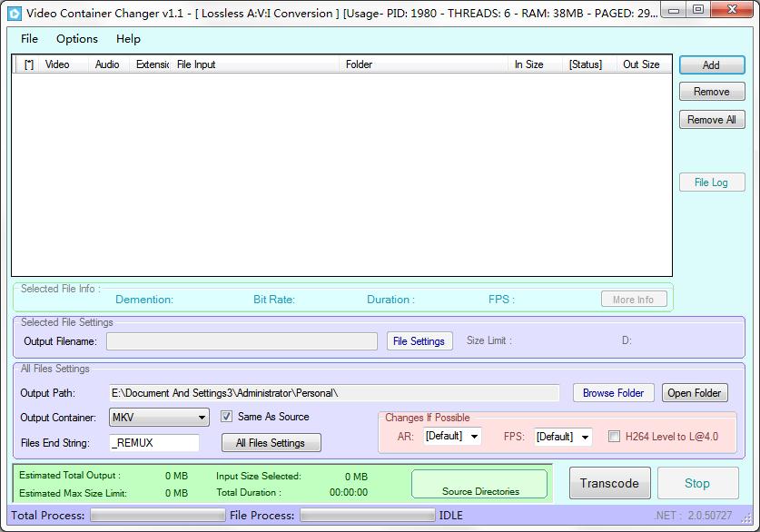Click the Remove All button
760x532 pixels.
pos(711,120)
